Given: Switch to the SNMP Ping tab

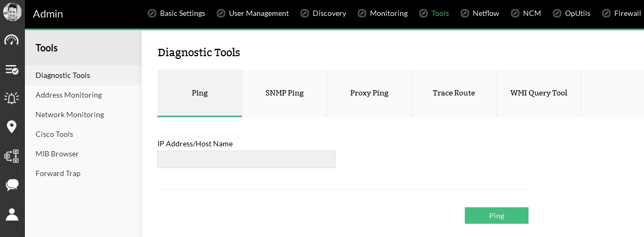Looking at the screenshot, I should point(285,93).
